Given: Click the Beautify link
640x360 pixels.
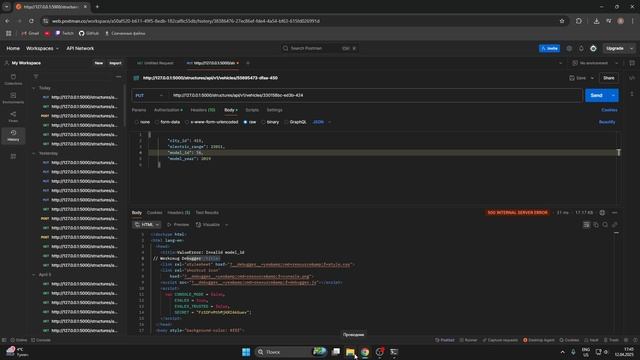Looking at the screenshot, I should point(607,122).
